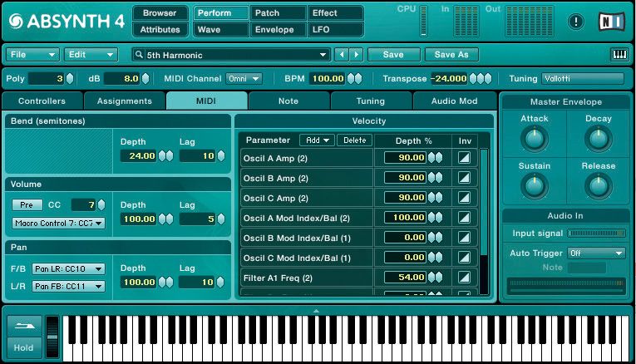Click the preset search magnifier icon
This screenshot has width=636, height=364.
click(139, 54)
